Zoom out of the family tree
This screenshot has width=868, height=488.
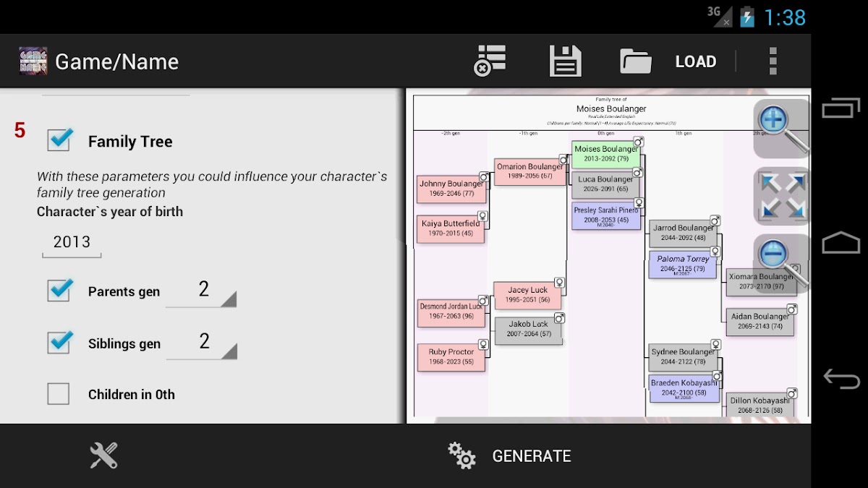[780, 262]
